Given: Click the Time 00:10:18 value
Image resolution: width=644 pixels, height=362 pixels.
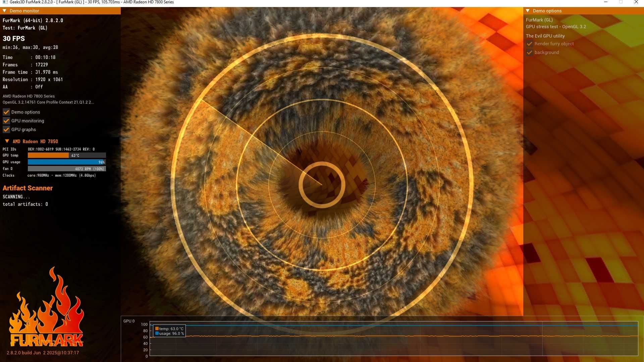Looking at the screenshot, I should click(46, 57).
